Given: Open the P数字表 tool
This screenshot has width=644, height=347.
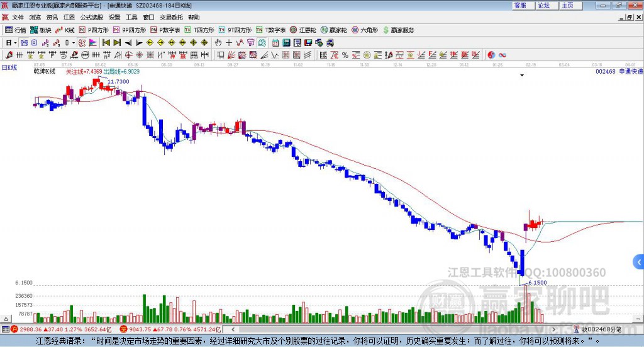Looking at the screenshot, I should (x=165, y=30).
